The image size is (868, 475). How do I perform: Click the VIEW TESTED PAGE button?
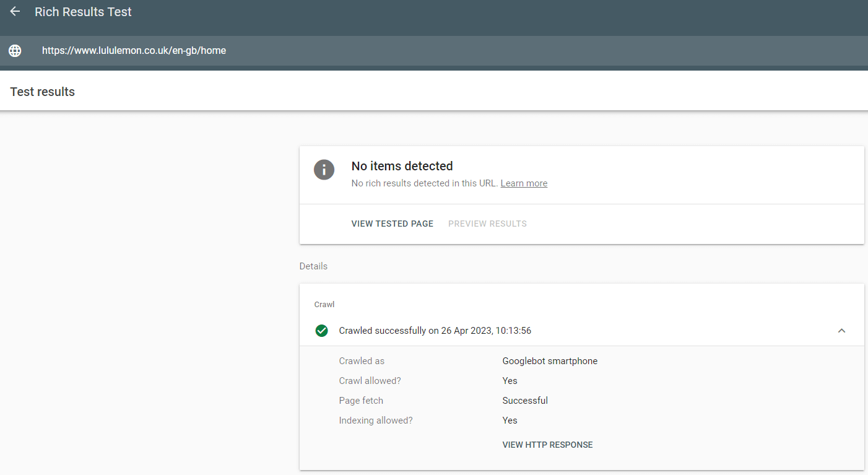click(x=392, y=224)
